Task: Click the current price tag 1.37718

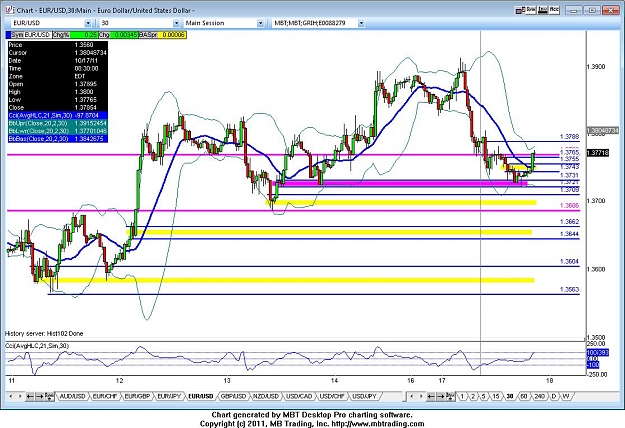Action: coord(598,153)
